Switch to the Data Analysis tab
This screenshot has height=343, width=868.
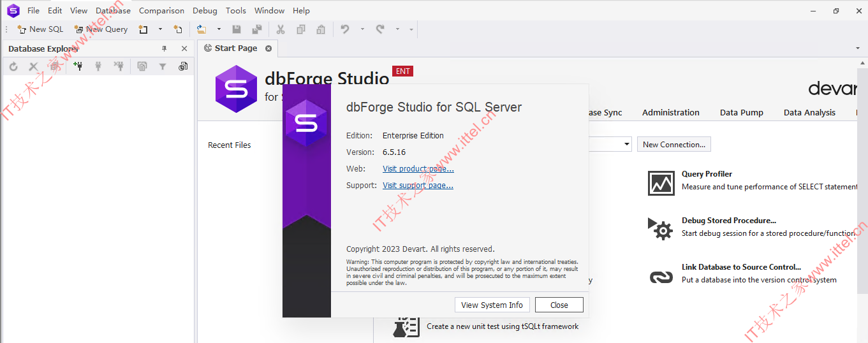pyautogui.click(x=809, y=112)
